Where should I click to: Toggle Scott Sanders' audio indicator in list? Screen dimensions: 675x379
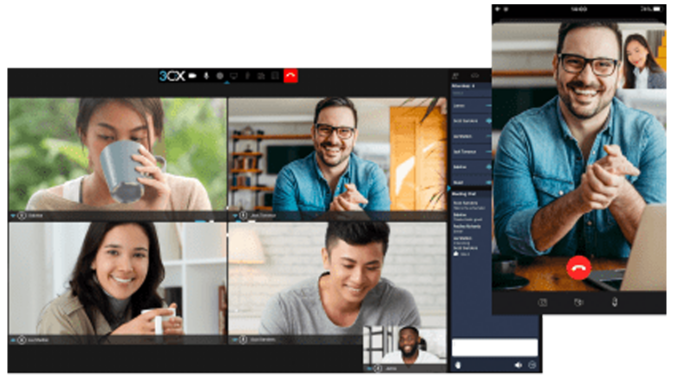click(x=489, y=121)
